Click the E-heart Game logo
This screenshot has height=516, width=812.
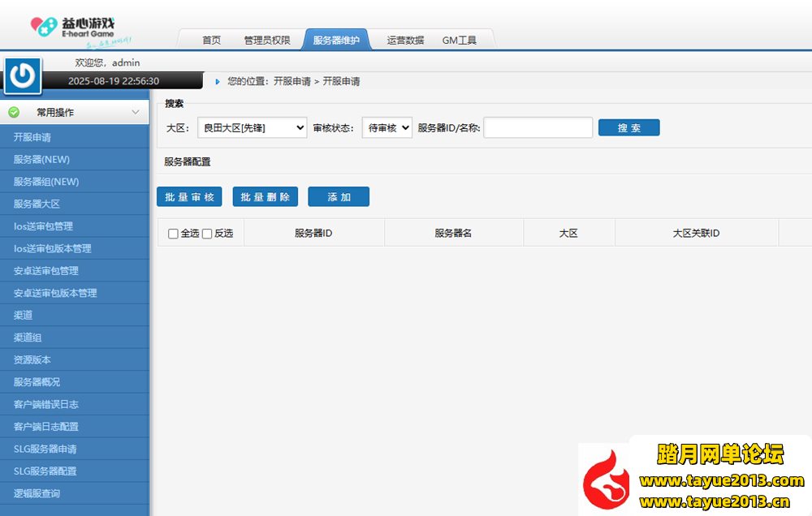point(81,31)
